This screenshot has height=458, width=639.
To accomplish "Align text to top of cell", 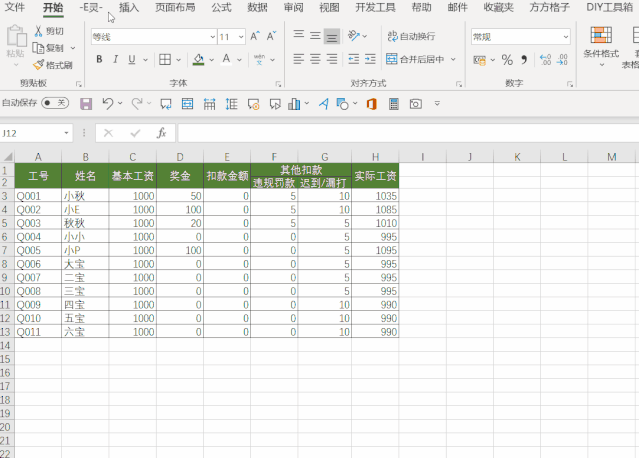I will 299,36.
